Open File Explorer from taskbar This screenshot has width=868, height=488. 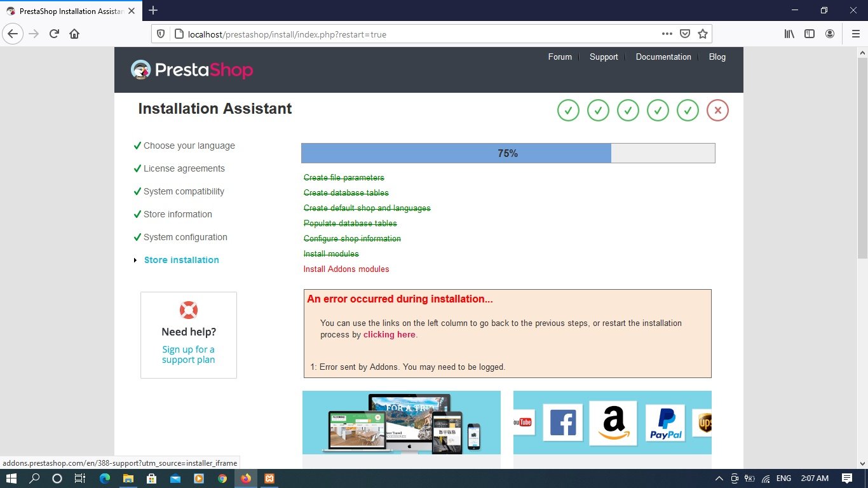[128, 478]
